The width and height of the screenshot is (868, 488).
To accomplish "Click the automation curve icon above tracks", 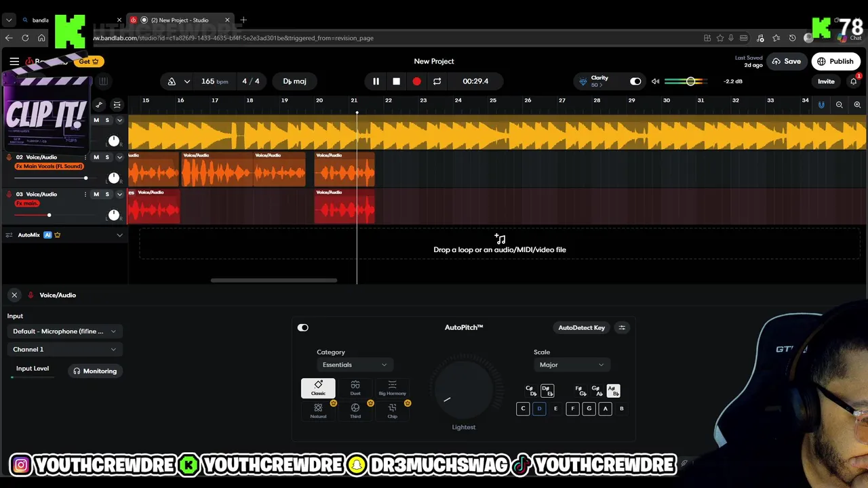I will (x=99, y=104).
